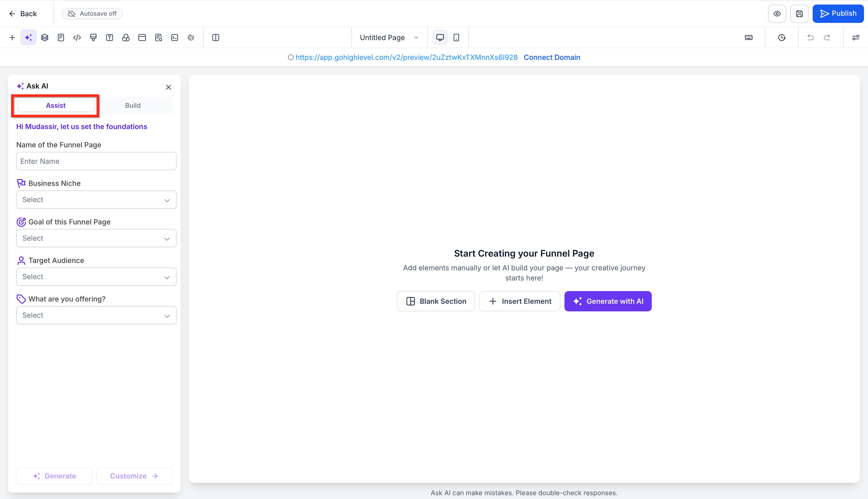Click the funnel page name field
The height and width of the screenshot is (499, 868).
[x=96, y=162]
